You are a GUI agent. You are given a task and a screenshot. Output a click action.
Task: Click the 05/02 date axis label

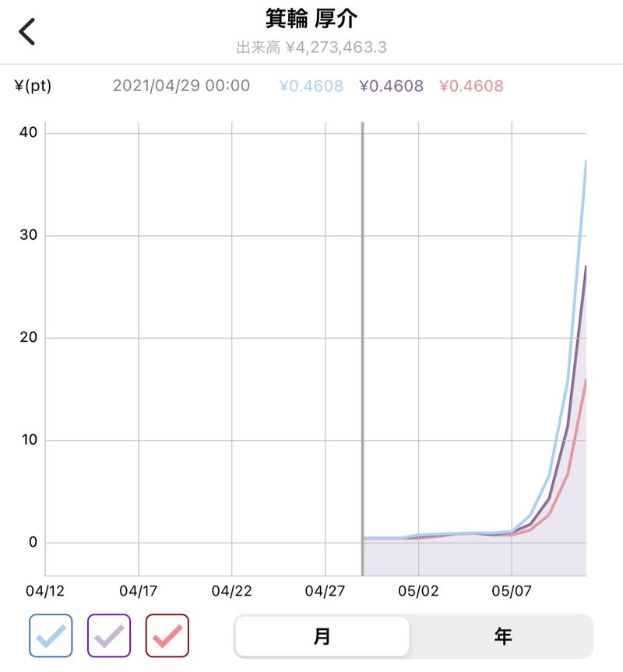coord(419,591)
